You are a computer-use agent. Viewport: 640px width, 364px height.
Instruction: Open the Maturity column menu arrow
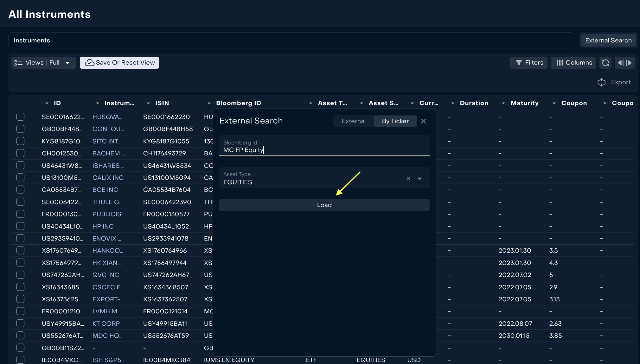503,103
